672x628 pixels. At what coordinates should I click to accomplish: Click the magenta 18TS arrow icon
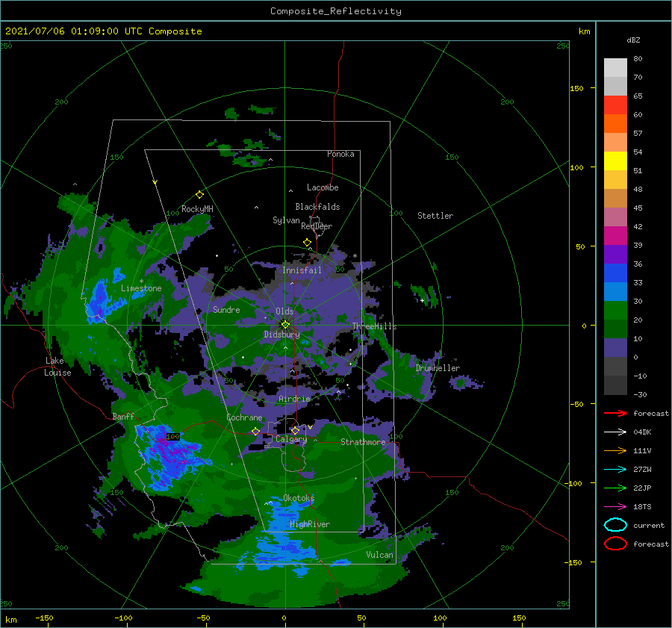tap(615, 507)
